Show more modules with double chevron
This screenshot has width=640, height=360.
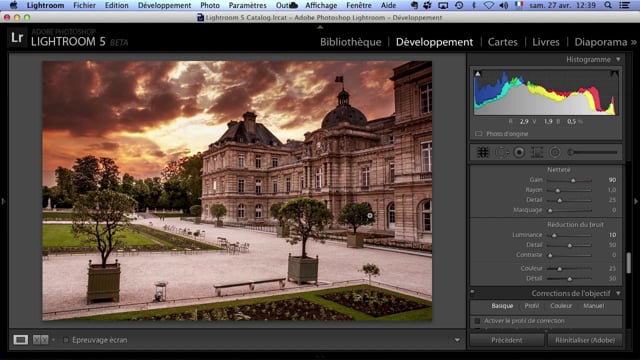pos(634,42)
